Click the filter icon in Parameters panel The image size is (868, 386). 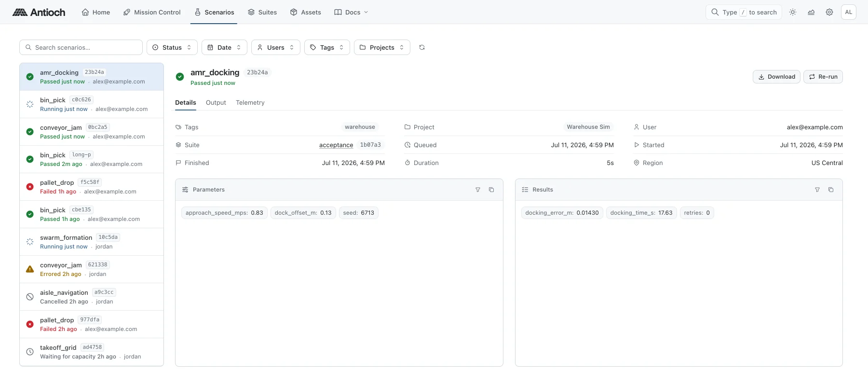pos(478,190)
